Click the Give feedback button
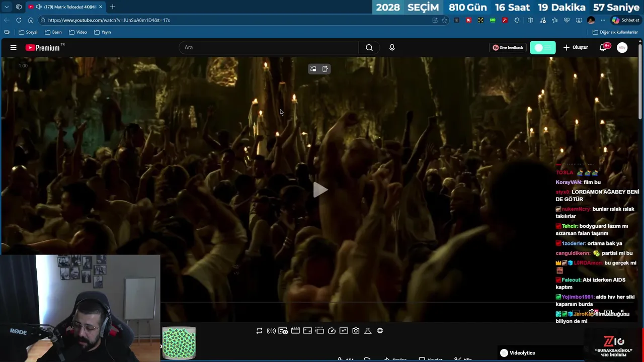The height and width of the screenshot is (362, 644). click(508, 47)
